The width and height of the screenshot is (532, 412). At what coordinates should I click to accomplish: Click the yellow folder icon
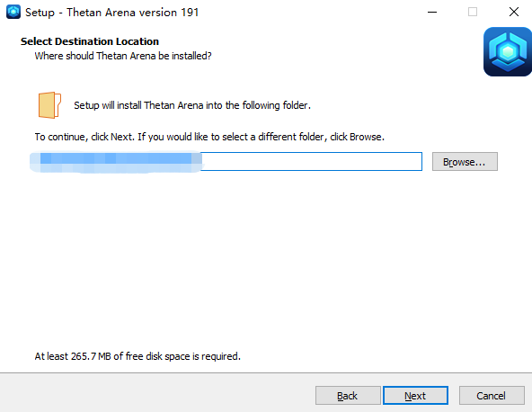click(x=49, y=105)
